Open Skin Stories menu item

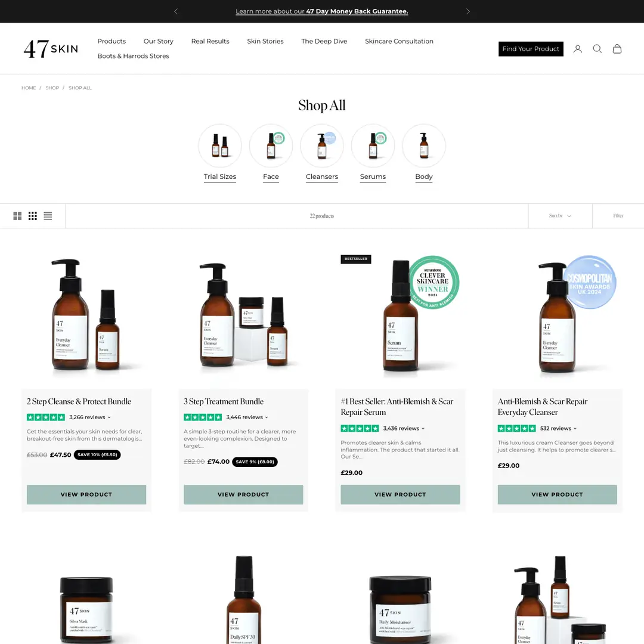pos(265,41)
